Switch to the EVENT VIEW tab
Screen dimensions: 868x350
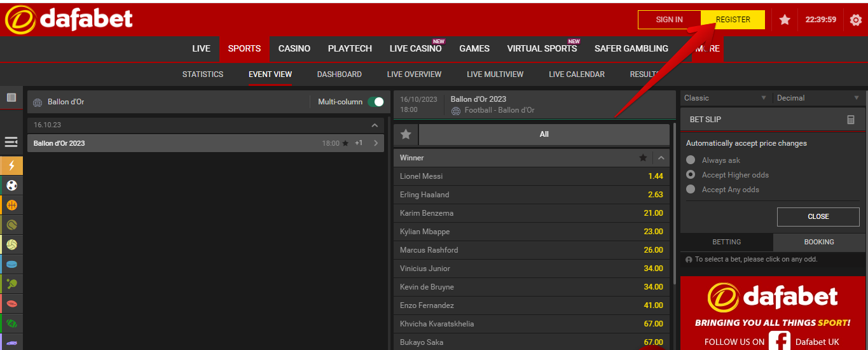point(270,74)
